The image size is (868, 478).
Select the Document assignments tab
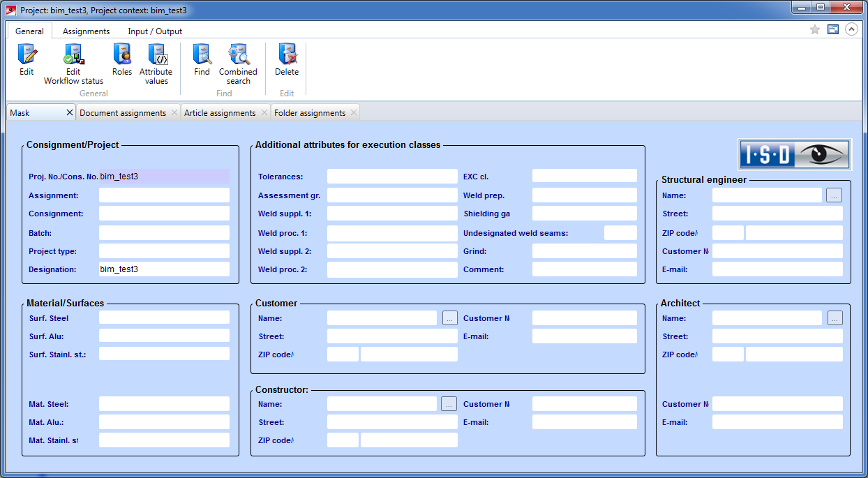tap(123, 113)
